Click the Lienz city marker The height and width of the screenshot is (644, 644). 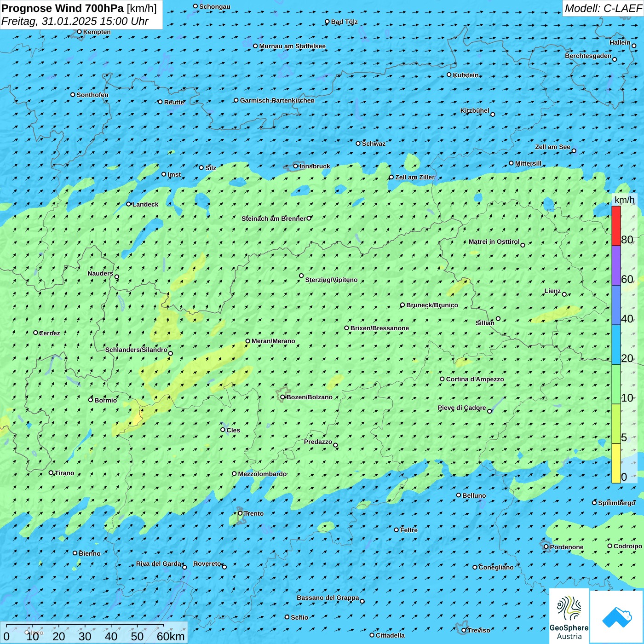[564, 294]
